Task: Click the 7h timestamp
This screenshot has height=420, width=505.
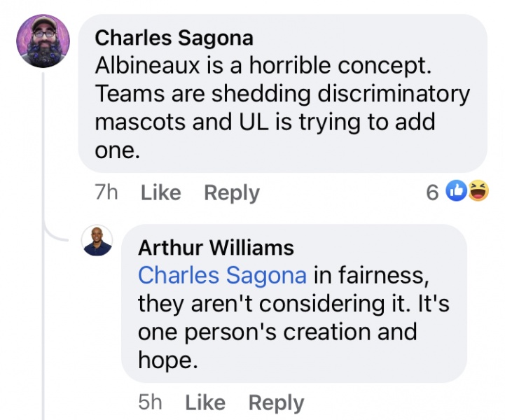Action: tap(106, 192)
